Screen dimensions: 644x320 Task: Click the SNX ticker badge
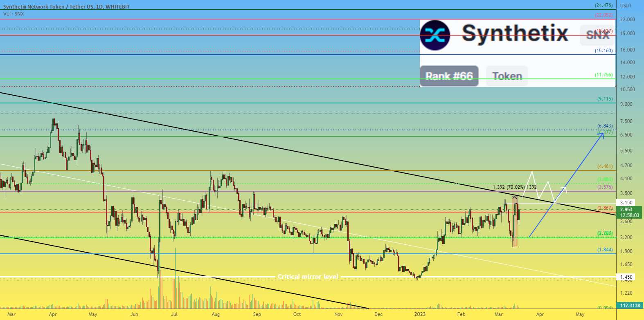[597, 35]
